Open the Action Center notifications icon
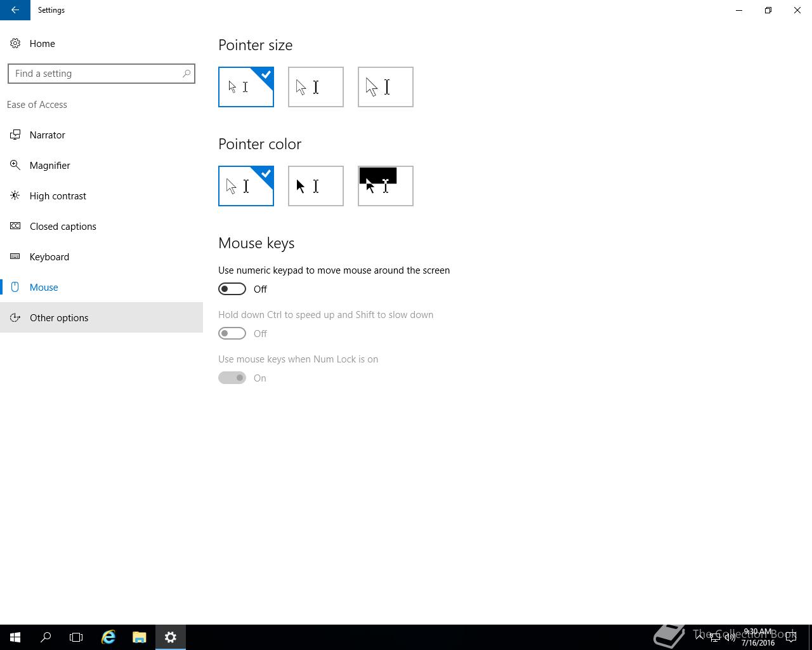 pos(791,637)
